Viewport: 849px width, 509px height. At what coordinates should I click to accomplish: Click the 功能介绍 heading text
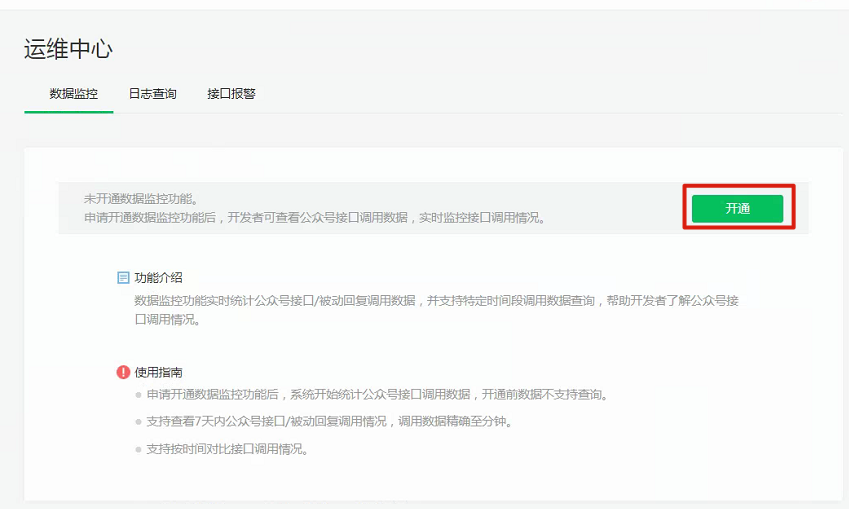158,278
